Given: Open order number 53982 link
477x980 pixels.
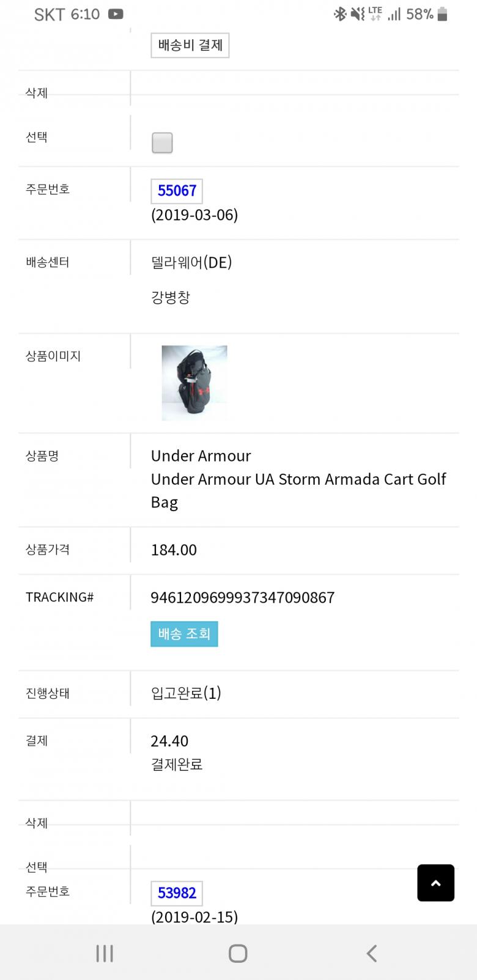Looking at the screenshot, I should pos(177,893).
